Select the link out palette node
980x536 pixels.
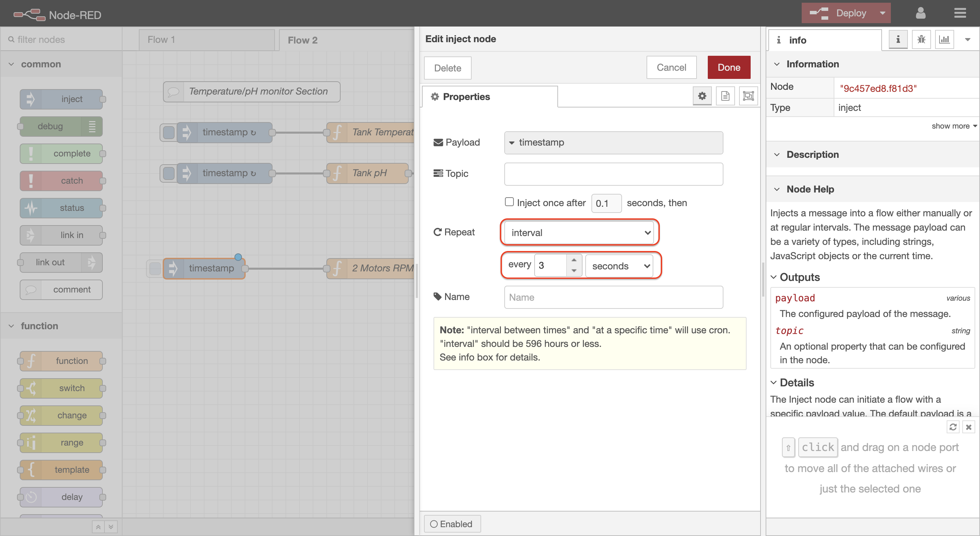(x=61, y=262)
